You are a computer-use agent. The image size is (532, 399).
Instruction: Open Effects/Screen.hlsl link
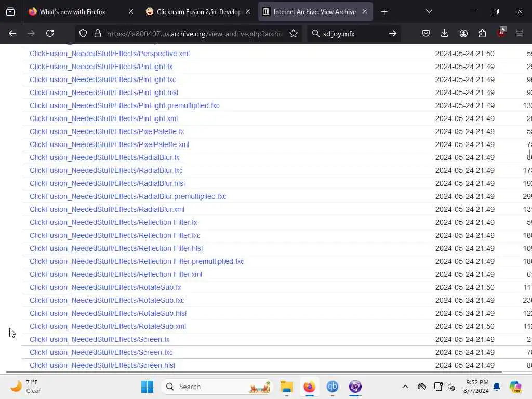coord(102,365)
